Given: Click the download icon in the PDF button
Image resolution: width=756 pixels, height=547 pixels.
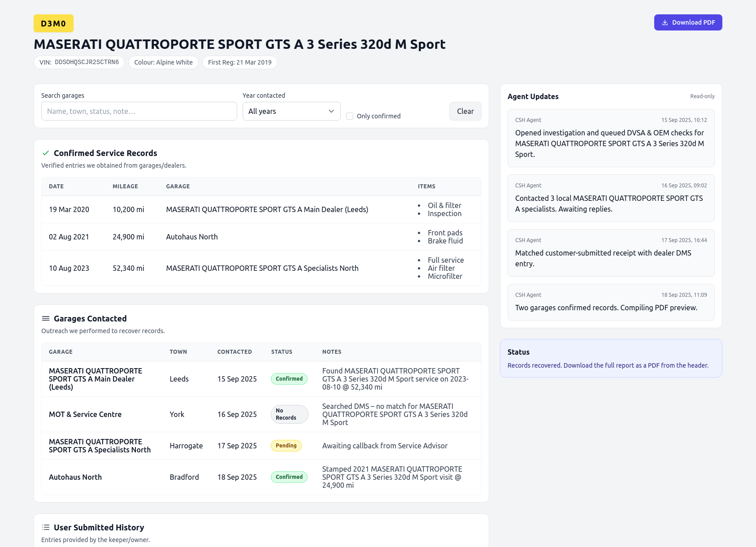Looking at the screenshot, I should click(665, 22).
